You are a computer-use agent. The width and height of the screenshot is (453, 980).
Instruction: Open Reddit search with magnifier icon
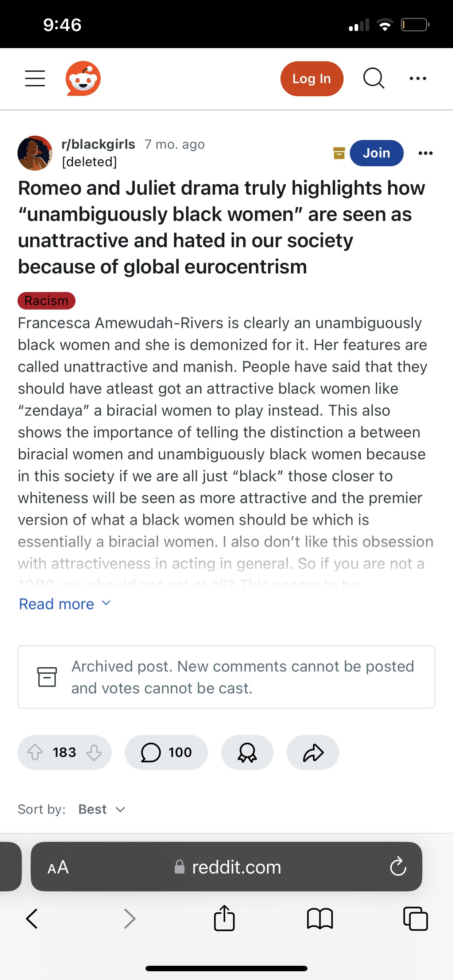click(373, 78)
